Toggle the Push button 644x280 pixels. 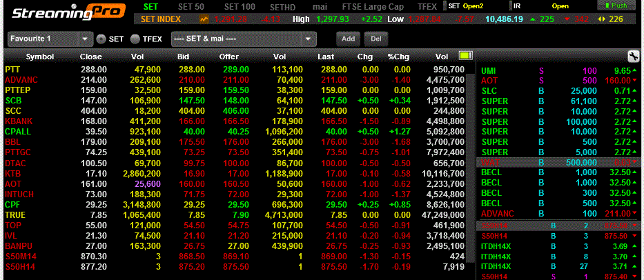pos(616,6)
